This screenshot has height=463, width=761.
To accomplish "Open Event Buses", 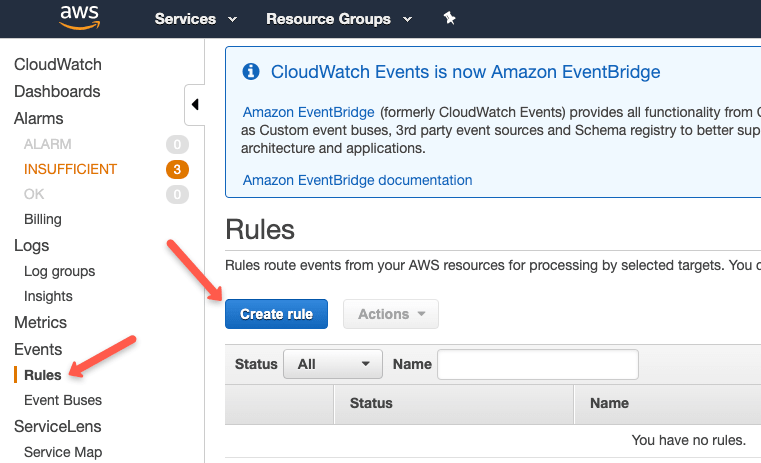I will (63, 400).
